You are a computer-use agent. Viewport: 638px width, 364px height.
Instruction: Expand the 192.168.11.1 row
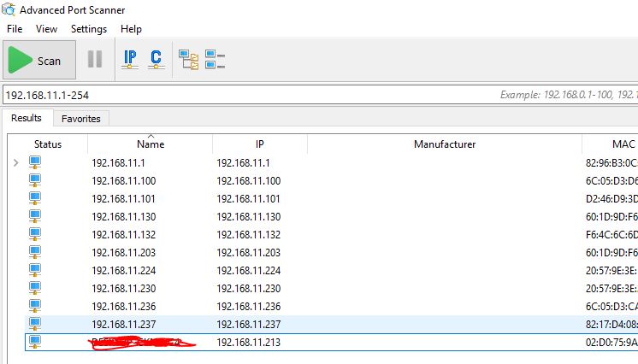coord(16,162)
